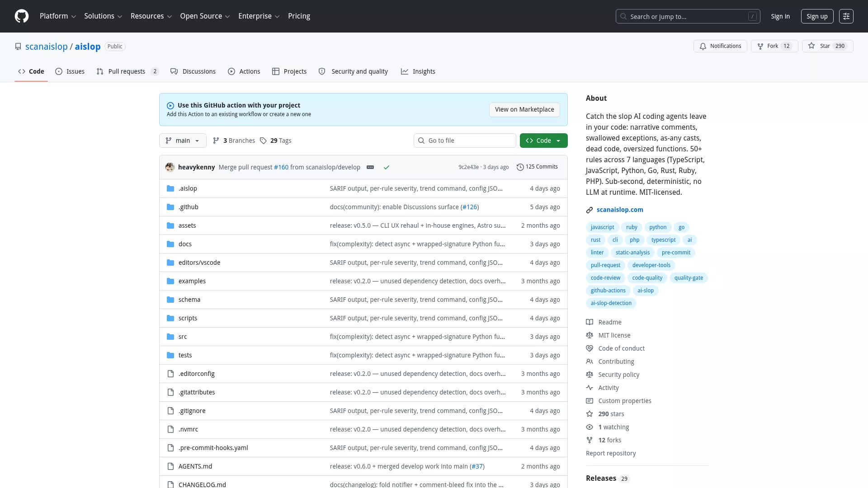The height and width of the screenshot is (488, 868).
Task: Select the static-analysis topic tag
Action: click(632, 253)
